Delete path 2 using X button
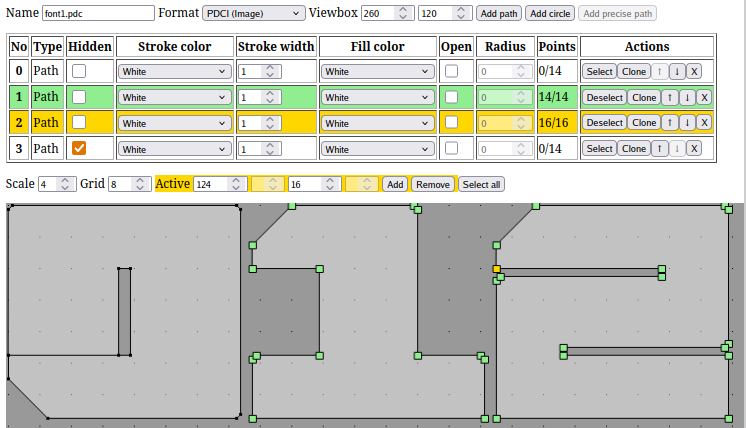 click(704, 123)
